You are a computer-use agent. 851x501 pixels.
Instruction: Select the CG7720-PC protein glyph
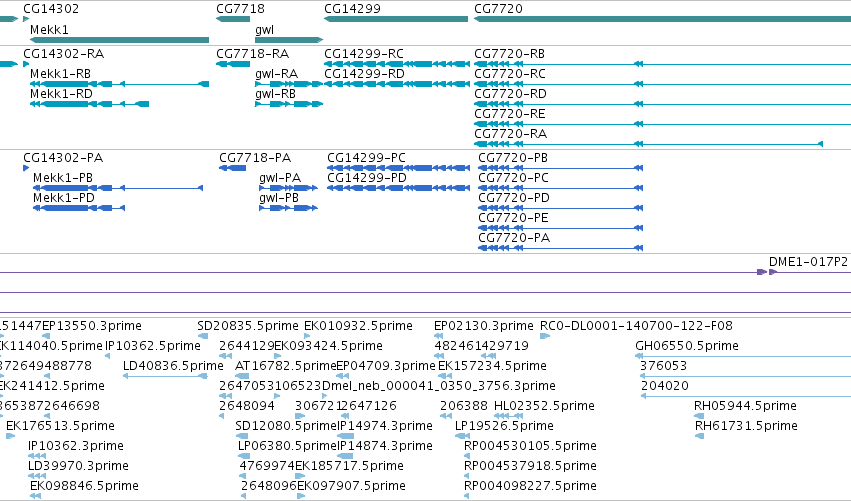[x=561, y=188]
